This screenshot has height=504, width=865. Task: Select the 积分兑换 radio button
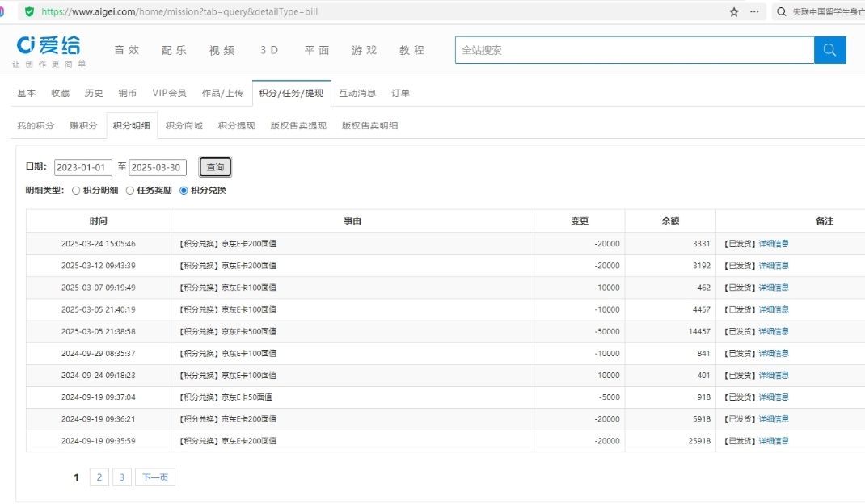pos(184,191)
